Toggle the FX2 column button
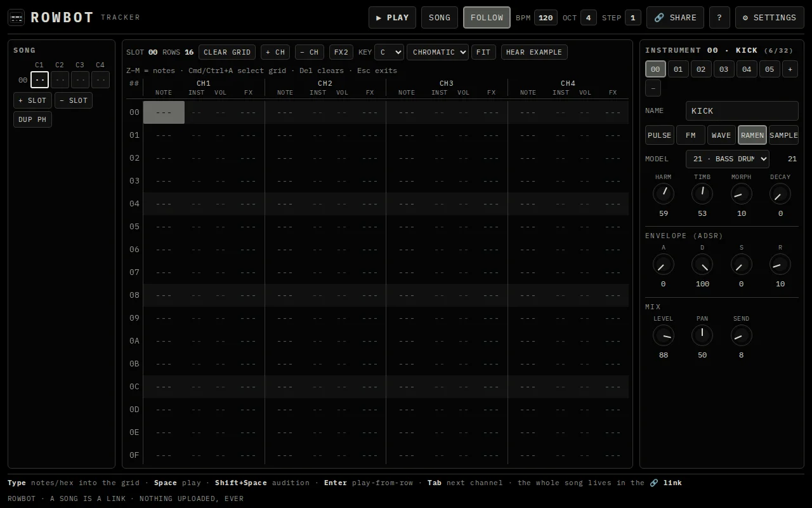Screen dimensions: 812x508 click(341, 52)
